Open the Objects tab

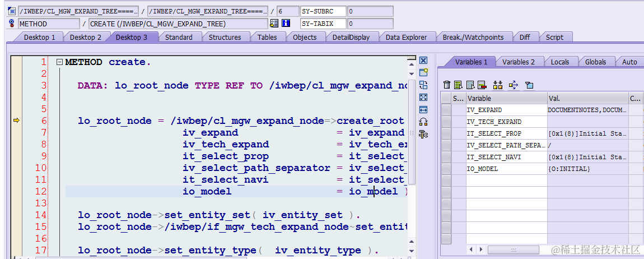pos(305,38)
